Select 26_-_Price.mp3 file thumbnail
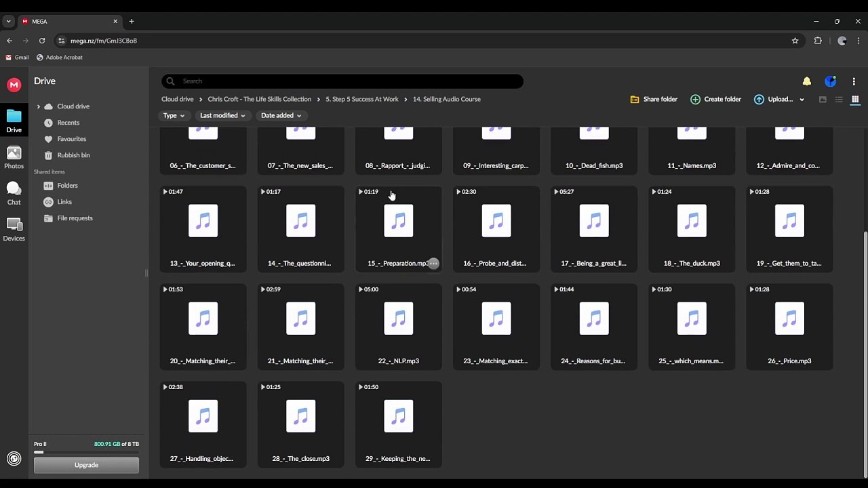This screenshot has width=868, height=488. pos(789,319)
